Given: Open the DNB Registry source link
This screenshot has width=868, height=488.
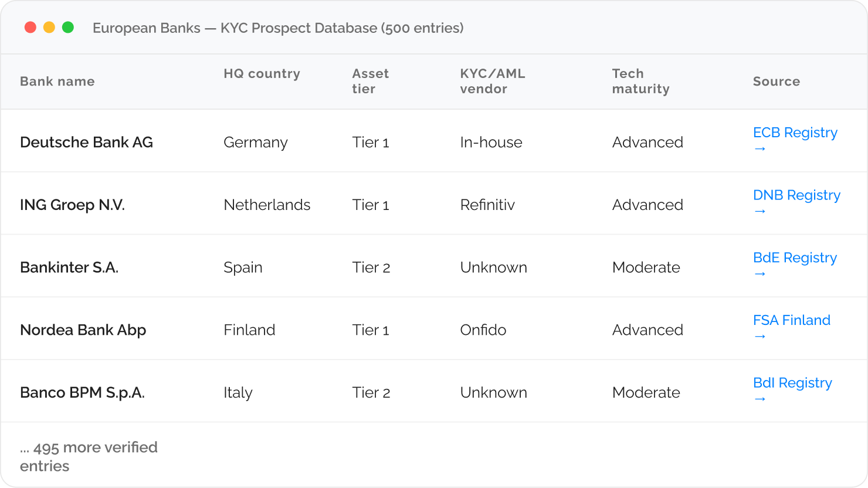Looking at the screenshot, I should 796,195.
